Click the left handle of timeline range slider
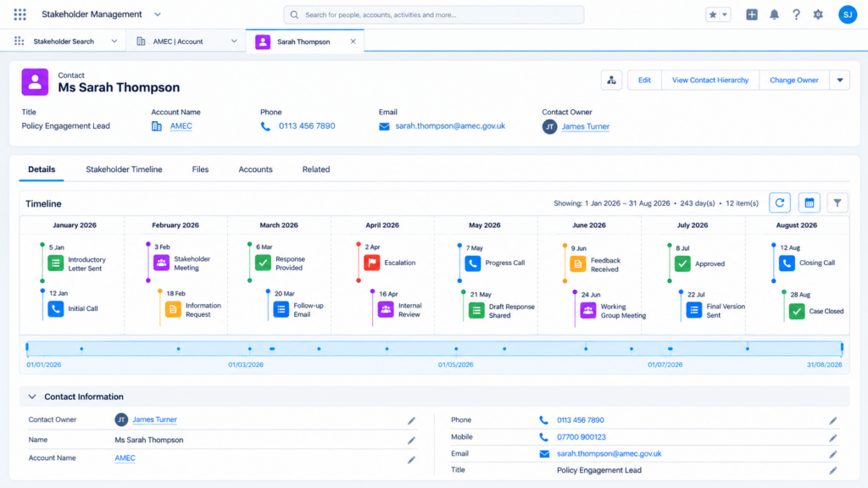The image size is (868, 488). pos(27,348)
